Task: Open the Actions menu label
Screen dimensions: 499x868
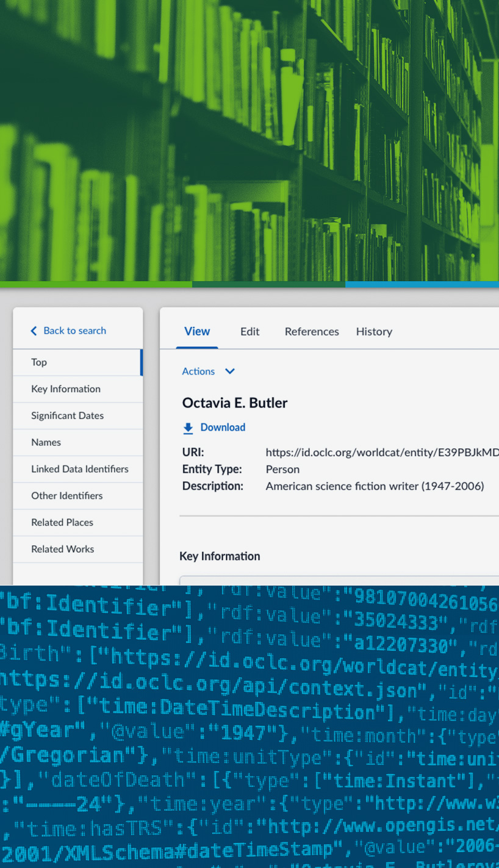Action: (198, 371)
